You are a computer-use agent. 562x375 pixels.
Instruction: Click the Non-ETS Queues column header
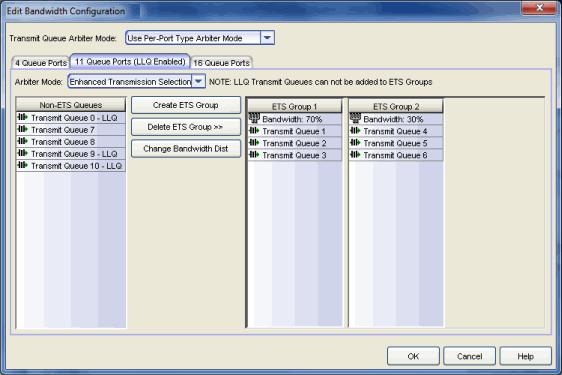(71, 105)
